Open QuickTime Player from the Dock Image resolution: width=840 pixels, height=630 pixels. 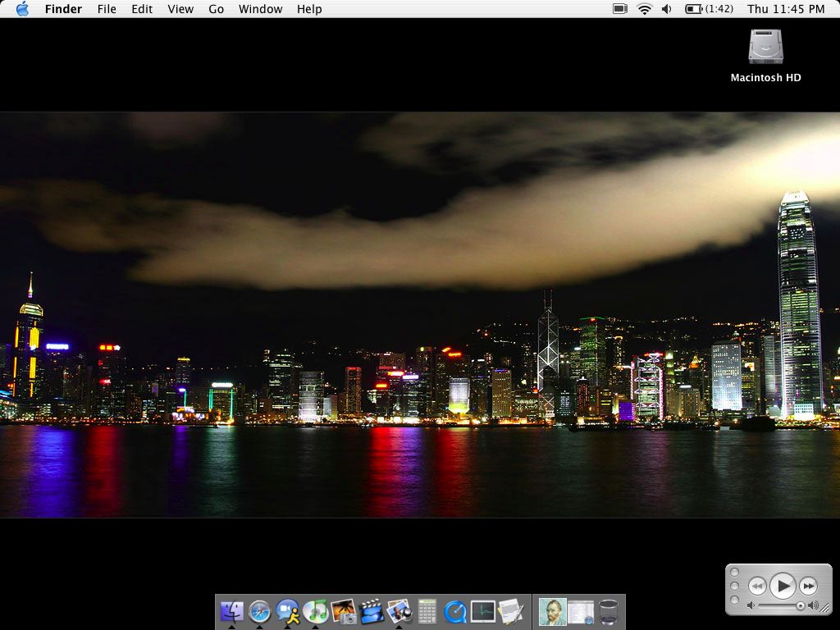click(455, 611)
